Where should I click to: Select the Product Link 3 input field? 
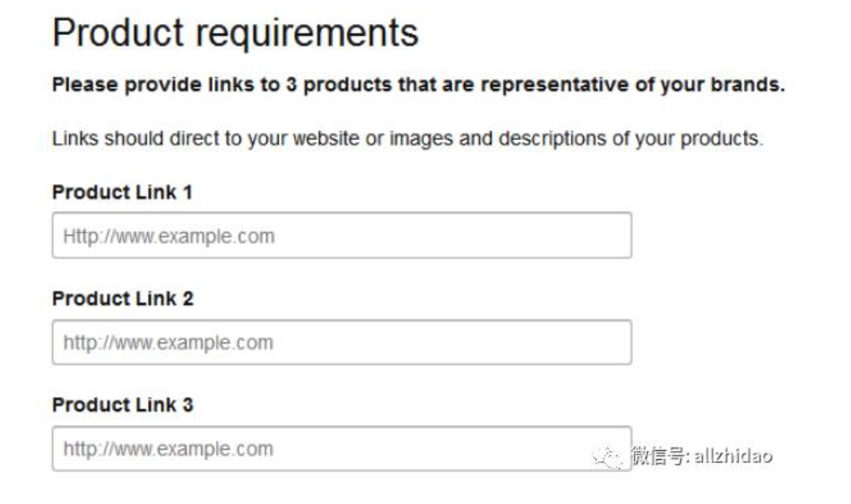pos(341,448)
